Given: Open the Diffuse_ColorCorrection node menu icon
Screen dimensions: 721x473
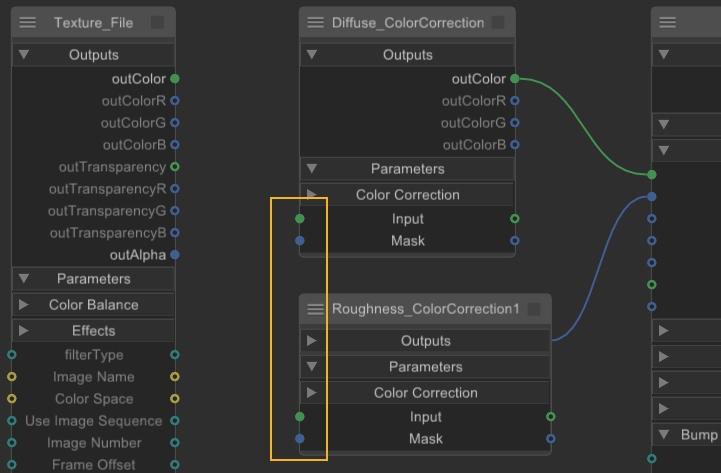Looking at the screenshot, I should (x=316, y=22).
